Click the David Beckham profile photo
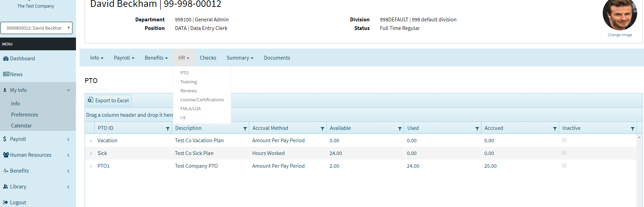The image size is (644, 207). (x=620, y=15)
